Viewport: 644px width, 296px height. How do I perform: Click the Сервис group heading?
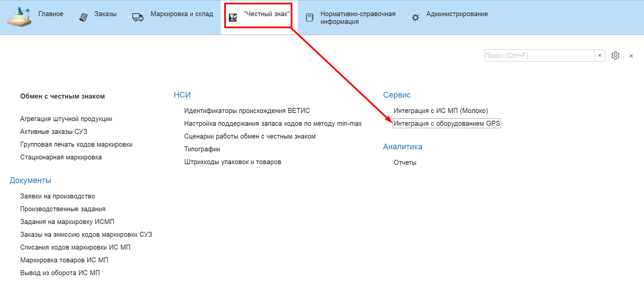(x=397, y=95)
